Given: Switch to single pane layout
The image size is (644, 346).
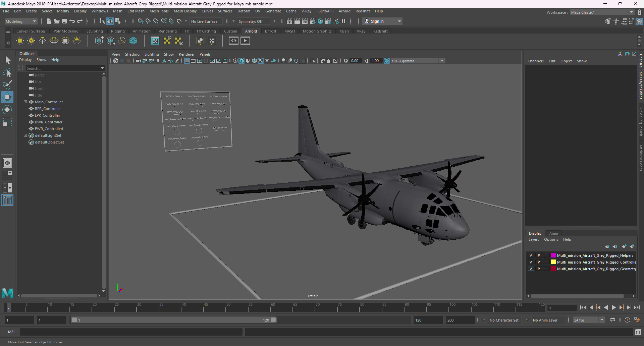Looking at the screenshot, I should [x=7, y=163].
